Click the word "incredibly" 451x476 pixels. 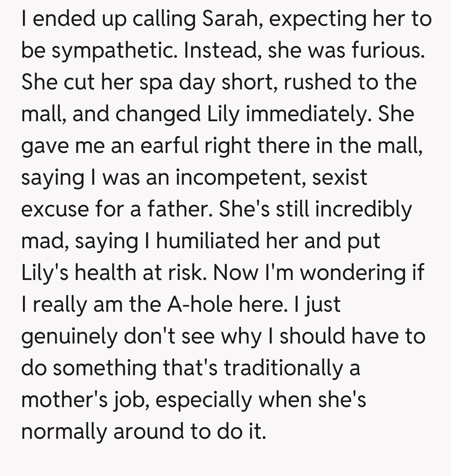point(363,209)
